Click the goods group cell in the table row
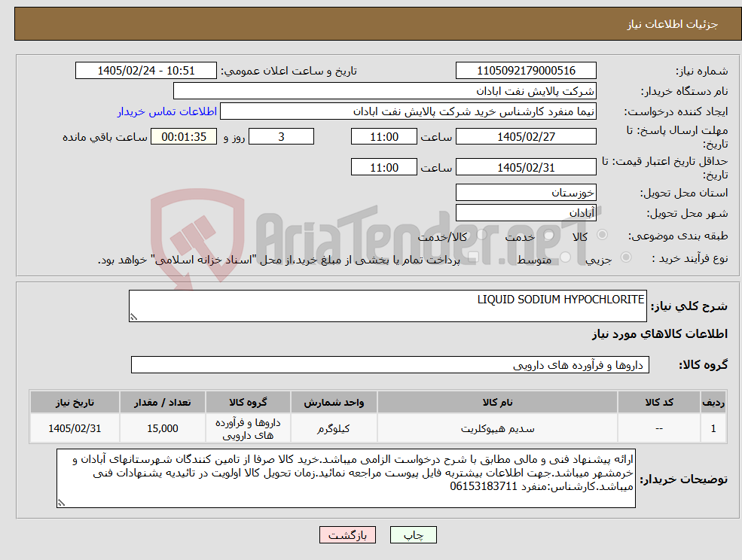 (248, 428)
